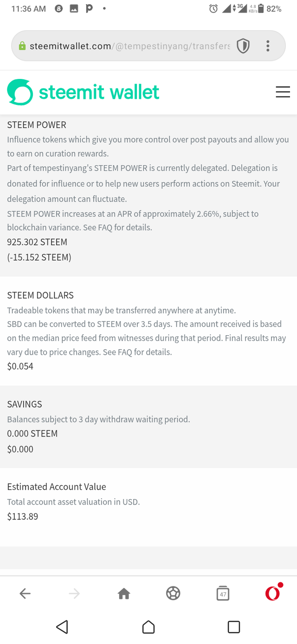Go back using browser back arrow
This screenshot has height=644, width=297.
coord(25,593)
